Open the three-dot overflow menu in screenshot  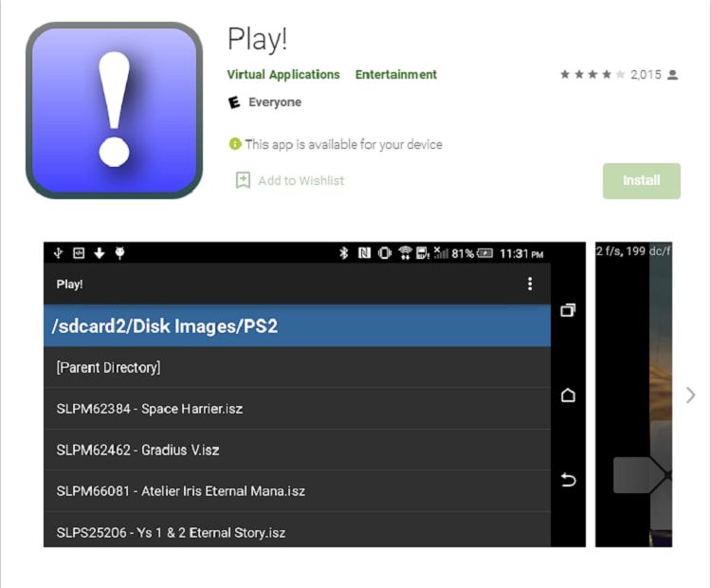530,284
